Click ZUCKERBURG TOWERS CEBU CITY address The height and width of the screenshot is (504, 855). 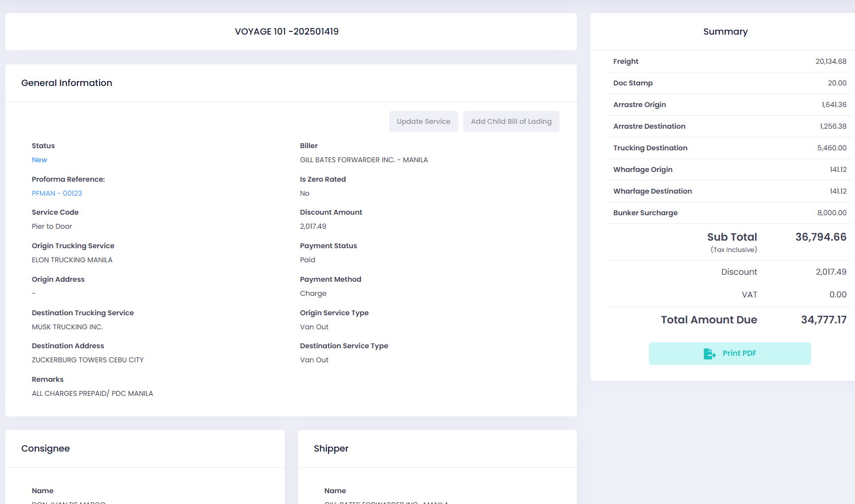point(88,360)
